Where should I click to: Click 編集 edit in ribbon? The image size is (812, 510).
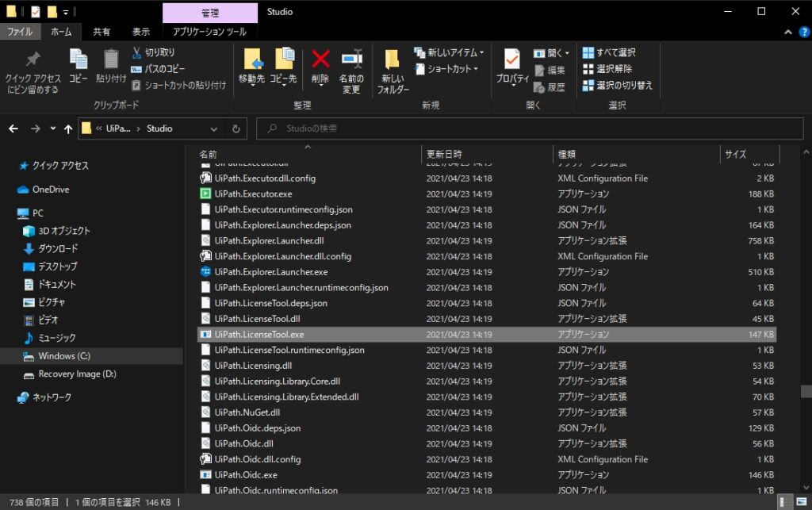click(550, 71)
